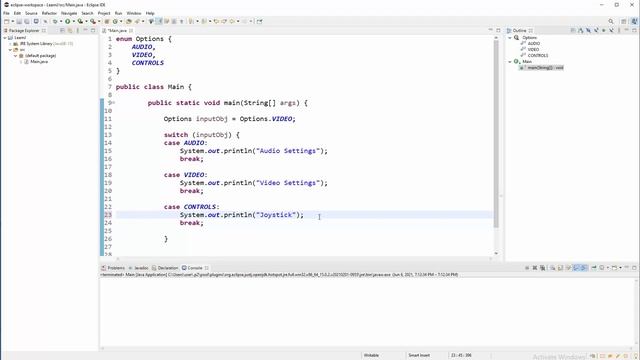Click the New file toolbar icon

coord(7,21)
